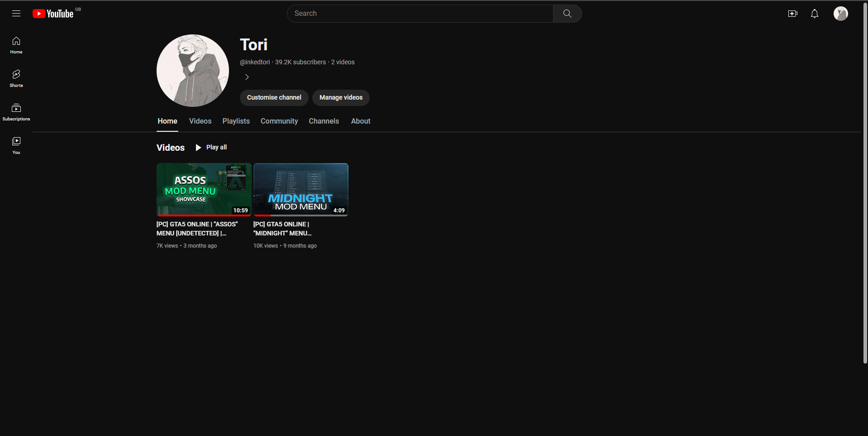Click '2 videos' count text

click(x=343, y=62)
